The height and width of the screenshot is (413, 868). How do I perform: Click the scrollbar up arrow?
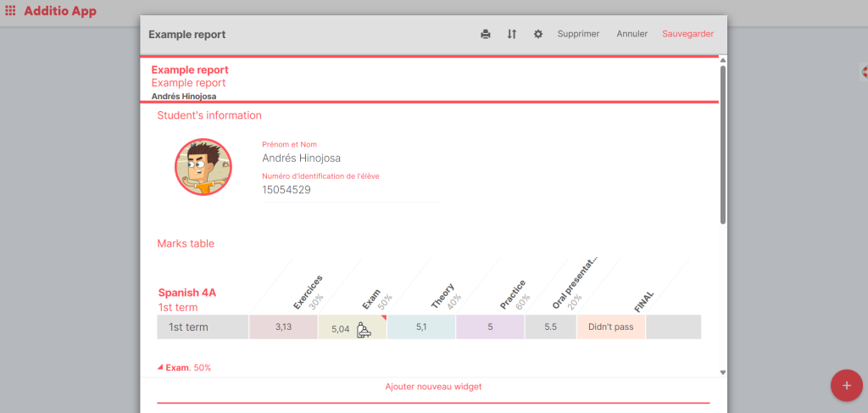[x=722, y=60]
